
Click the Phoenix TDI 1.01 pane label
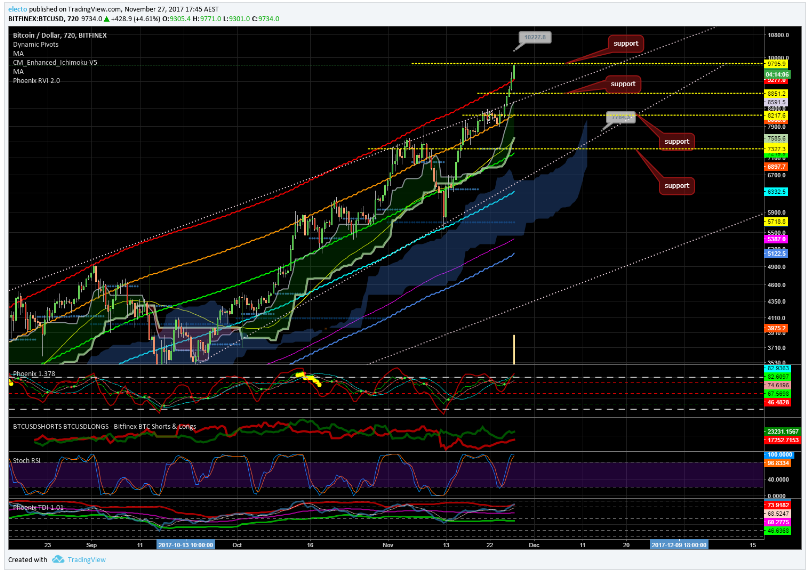coord(38,508)
